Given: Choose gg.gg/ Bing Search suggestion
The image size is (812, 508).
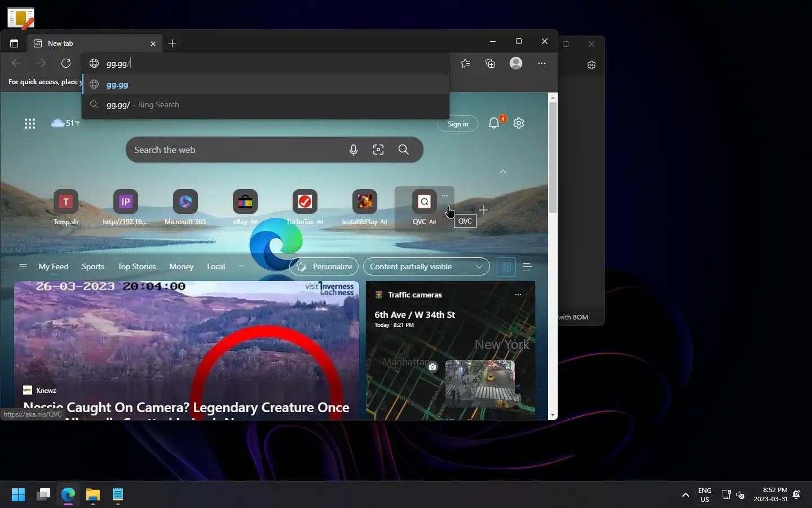Looking at the screenshot, I should [266, 104].
